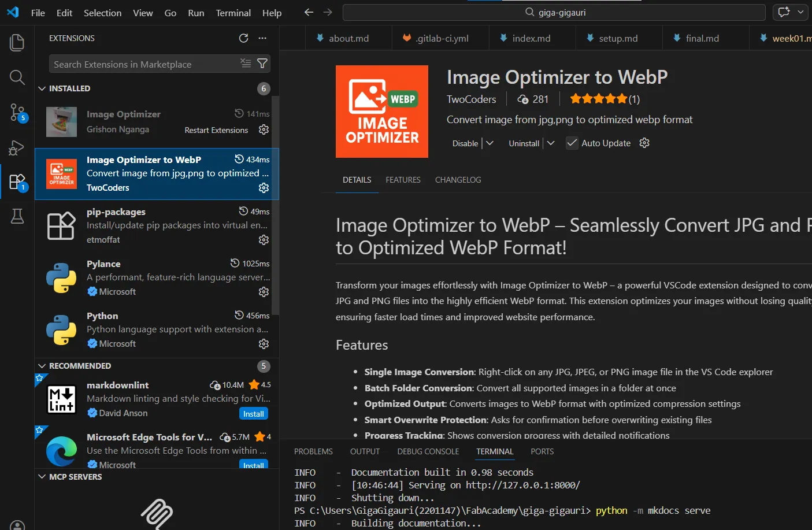Open the Disable dropdown arrow
The image size is (812, 530).
(490, 143)
